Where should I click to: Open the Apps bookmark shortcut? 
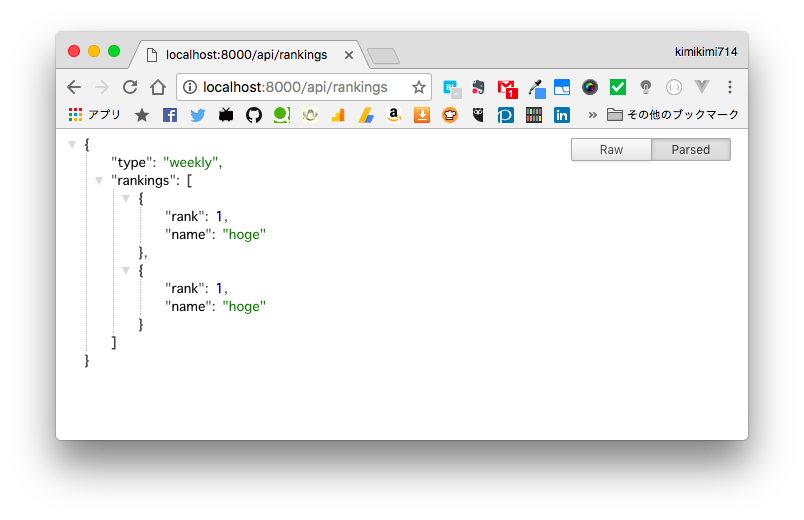[94, 114]
